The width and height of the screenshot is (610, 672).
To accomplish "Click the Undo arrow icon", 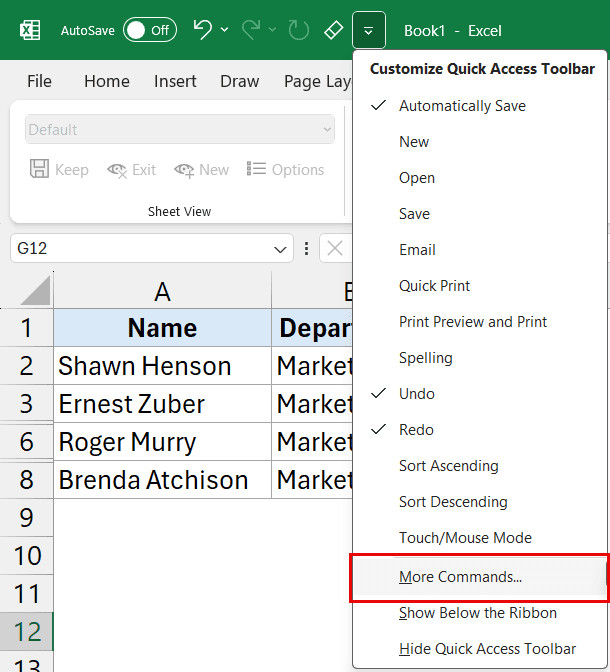I will tap(203, 30).
